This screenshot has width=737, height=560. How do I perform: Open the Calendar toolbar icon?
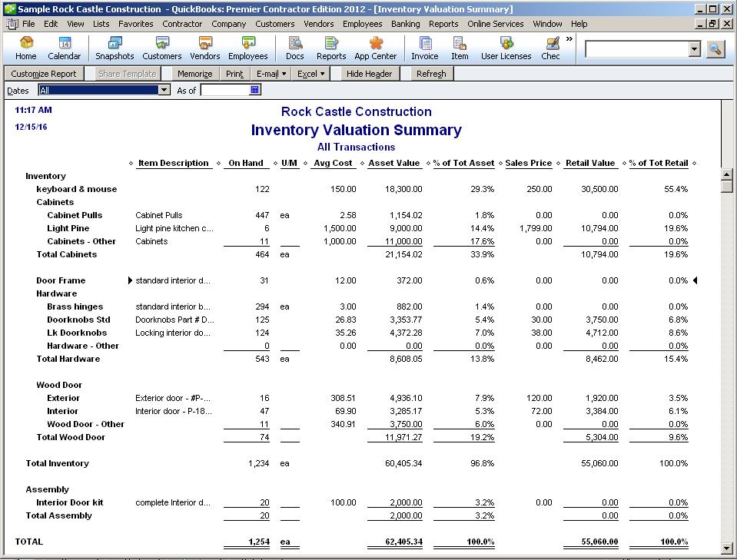[64, 48]
